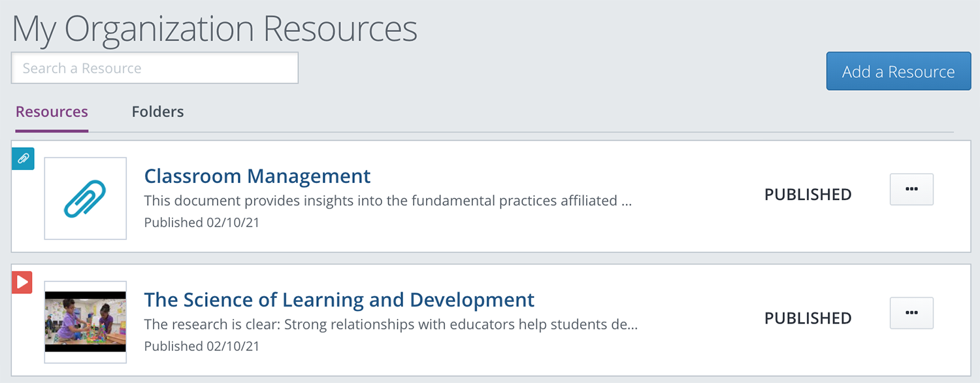Focus the Search a Resource field
The height and width of the screenshot is (383, 980).
155,68
